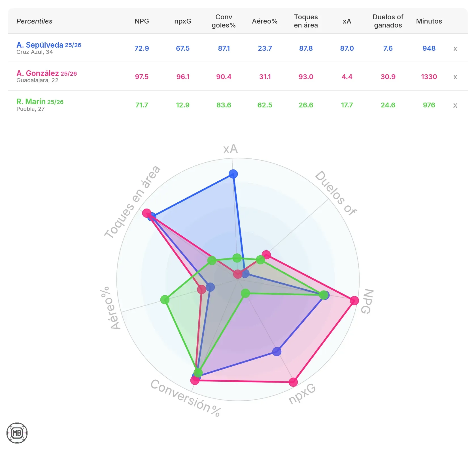
Task: Click the Aéreo% column header
Action: click(x=265, y=21)
